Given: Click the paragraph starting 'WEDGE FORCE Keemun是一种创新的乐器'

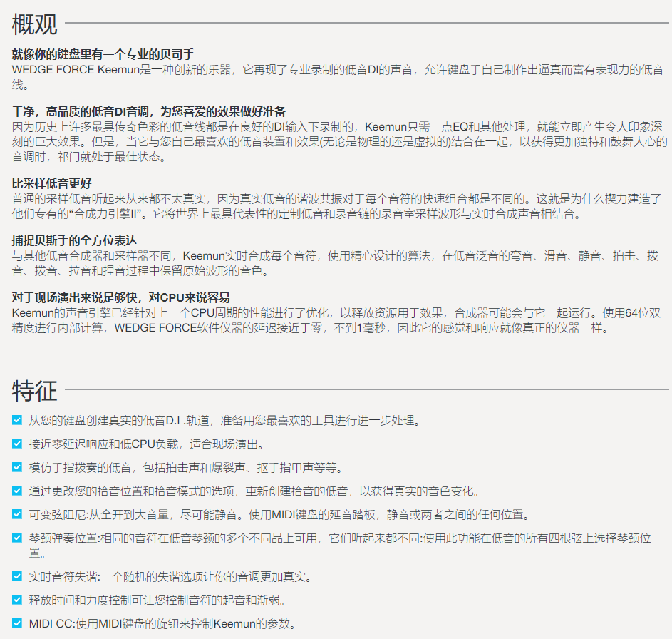Looking at the screenshot, I should point(338,77).
